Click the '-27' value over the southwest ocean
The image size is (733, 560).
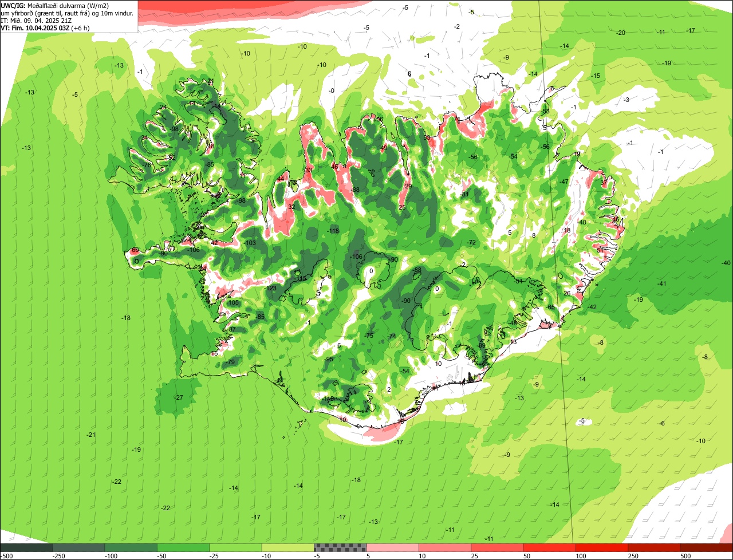179,397
